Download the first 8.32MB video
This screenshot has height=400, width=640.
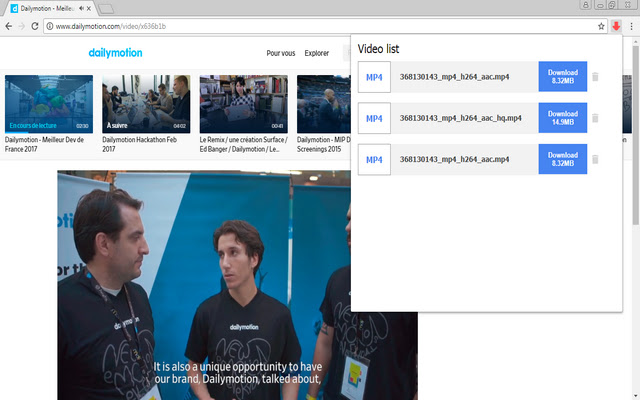coord(562,77)
